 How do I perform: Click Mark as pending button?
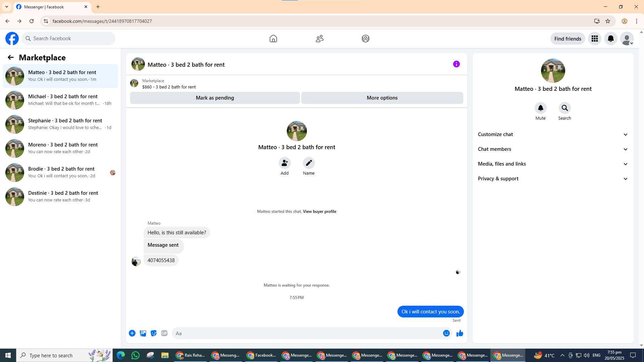(x=215, y=98)
